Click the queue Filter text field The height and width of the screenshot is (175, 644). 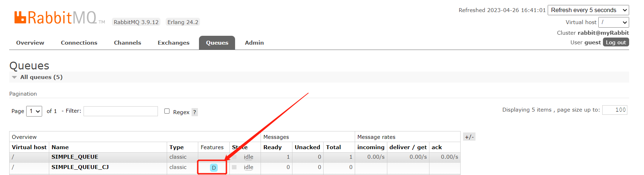pos(121,111)
